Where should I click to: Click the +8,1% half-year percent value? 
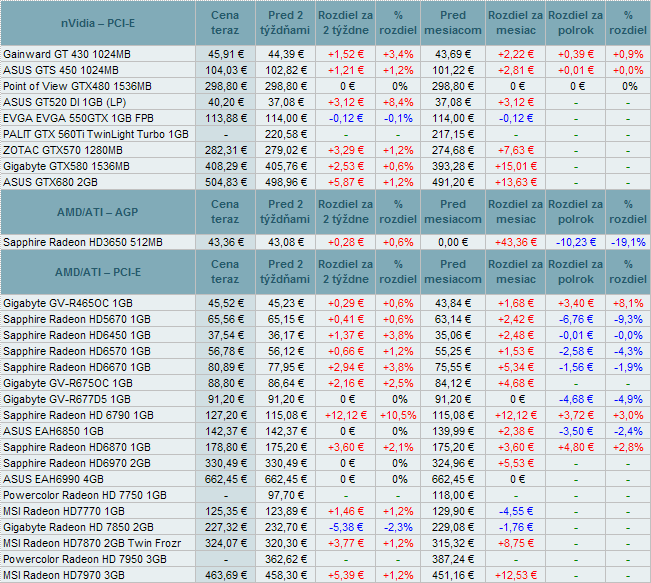(x=628, y=303)
